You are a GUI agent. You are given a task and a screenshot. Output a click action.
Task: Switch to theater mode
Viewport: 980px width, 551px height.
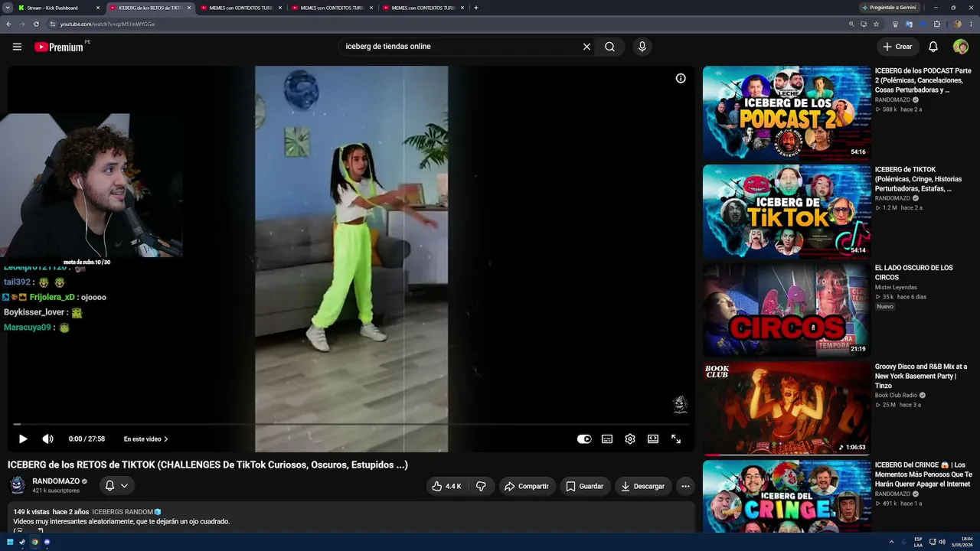[x=653, y=439]
